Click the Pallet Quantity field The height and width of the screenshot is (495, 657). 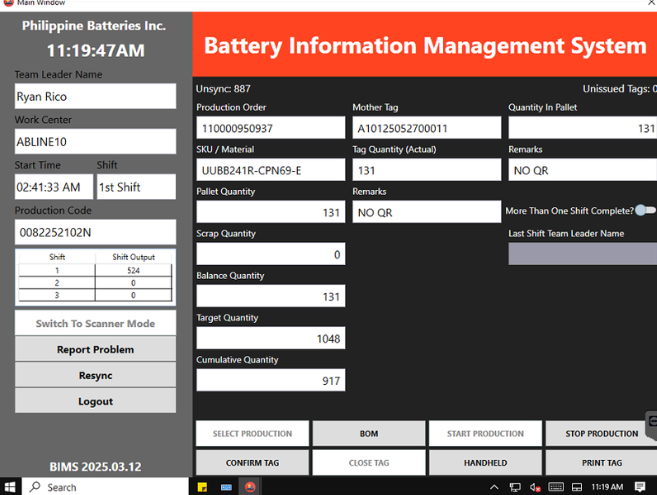(x=271, y=212)
